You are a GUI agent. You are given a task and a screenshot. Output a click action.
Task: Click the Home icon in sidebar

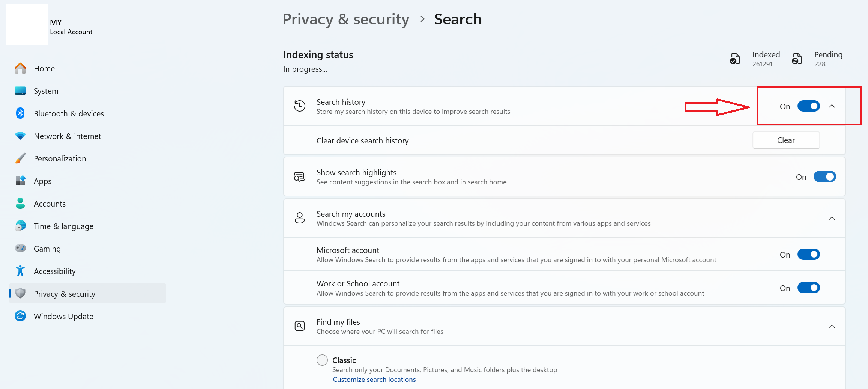[x=20, y=68]
